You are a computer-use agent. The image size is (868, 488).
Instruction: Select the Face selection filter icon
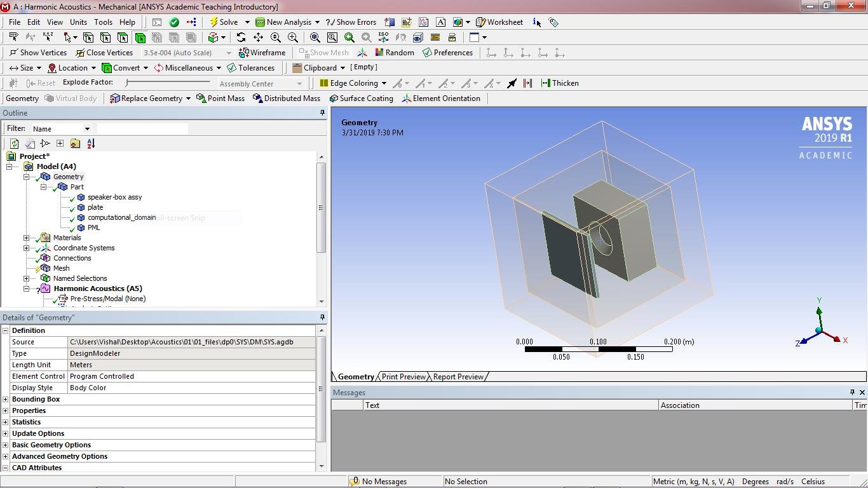click(x=123, y=37)
